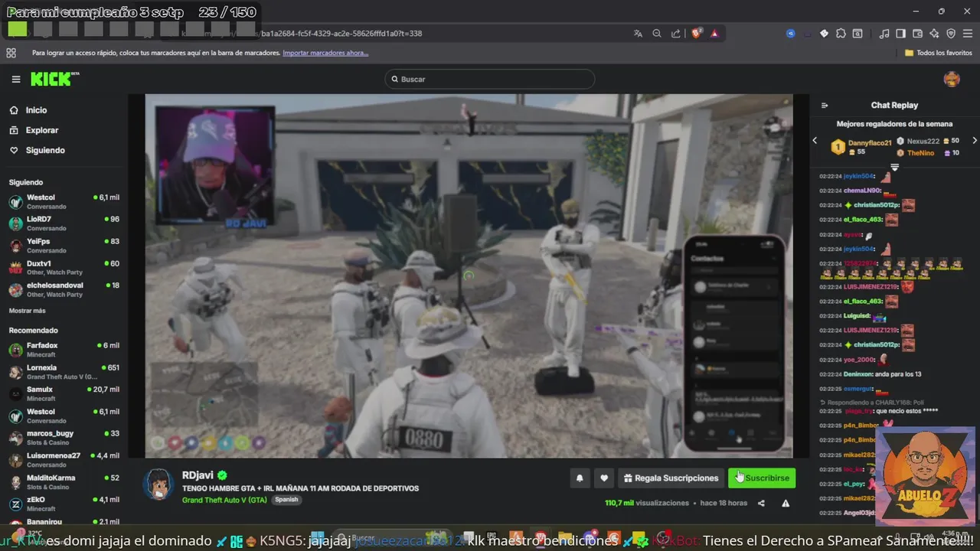
Task: Open the RDjavi channel name link
Action: pos(198,475)
